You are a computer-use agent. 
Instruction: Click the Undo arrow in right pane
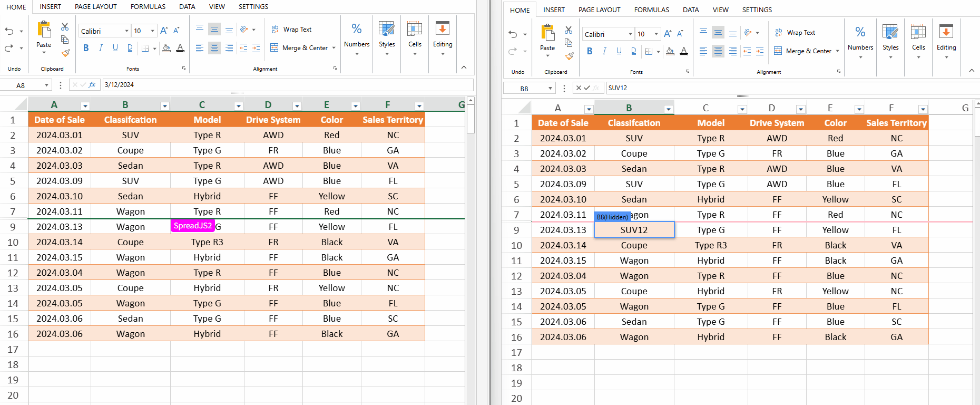coord(513,34)
